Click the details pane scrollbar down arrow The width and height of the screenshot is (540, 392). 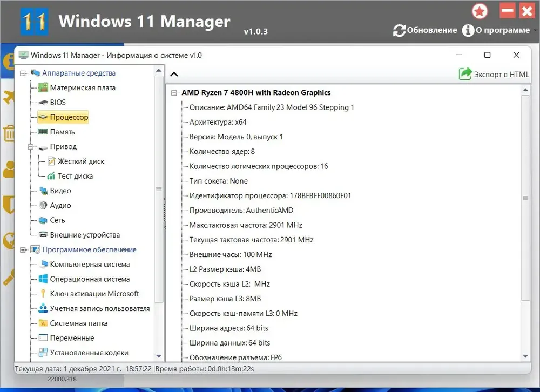(525, 356)
